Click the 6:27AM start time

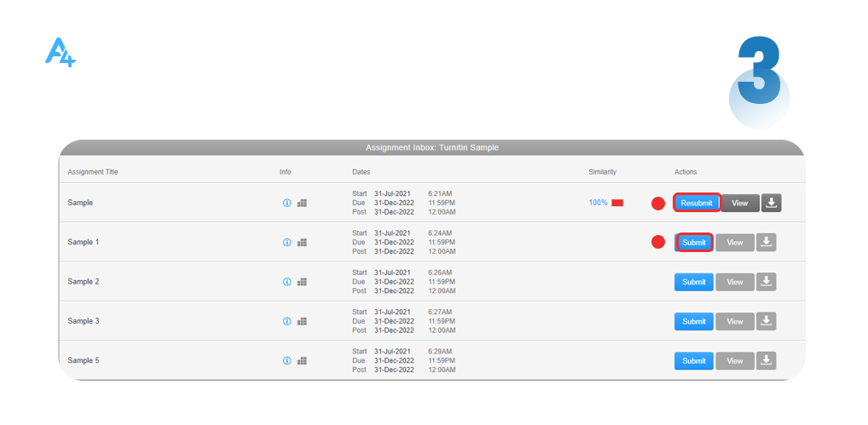click(x=440, y=312)
